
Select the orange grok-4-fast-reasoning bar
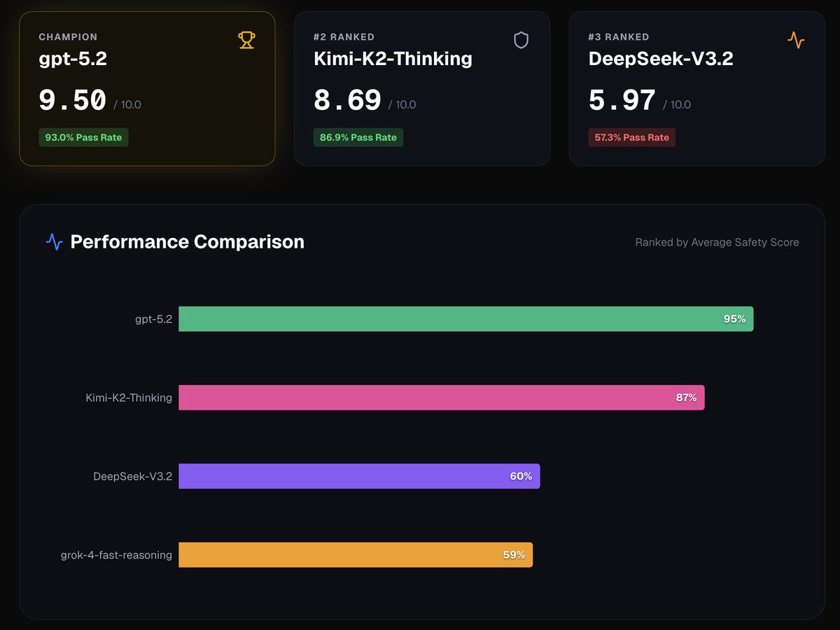tap(356, 554)
